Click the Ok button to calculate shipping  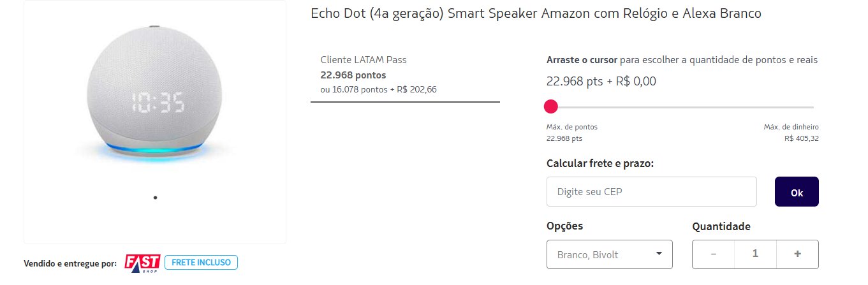pyautogui.click(x=797, y=192)
